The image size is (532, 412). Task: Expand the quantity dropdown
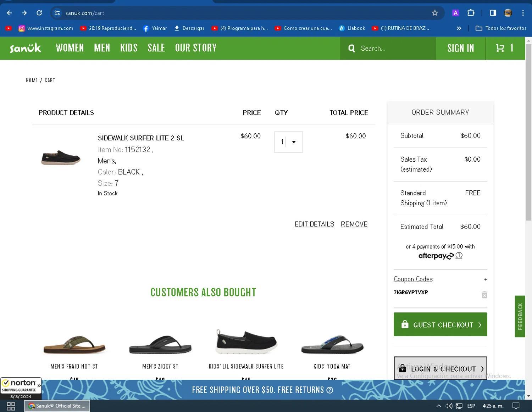[288, 142]
